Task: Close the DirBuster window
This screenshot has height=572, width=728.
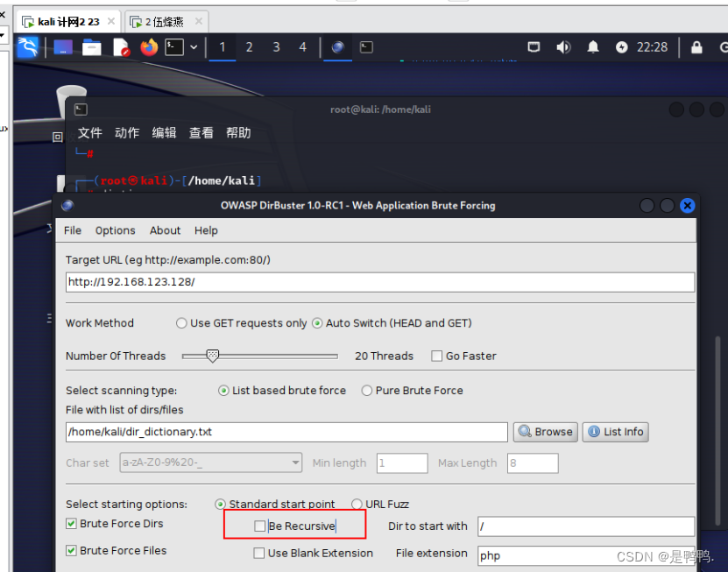Action: [x=687, y=205]
